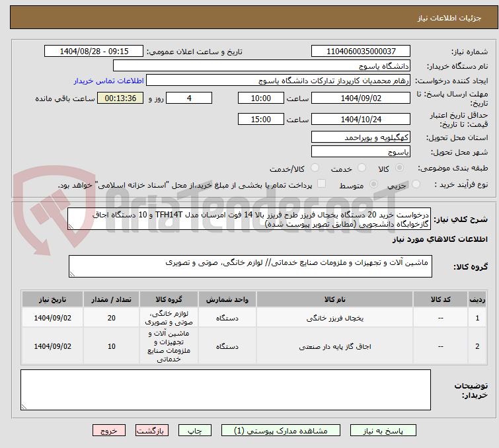
Task: Click the ماشین آلات و تجهیزات group cell
Action: click(x=169, y=346)
